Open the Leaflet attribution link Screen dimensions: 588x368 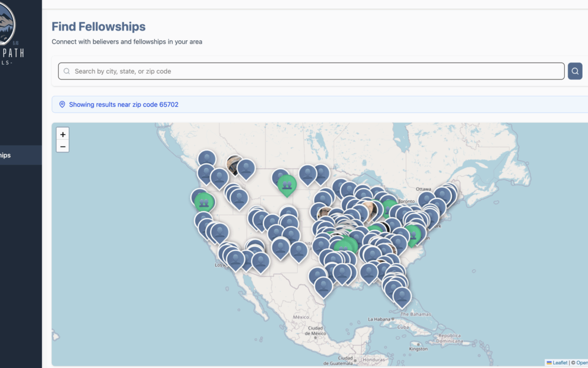click(x=560, y=363)
